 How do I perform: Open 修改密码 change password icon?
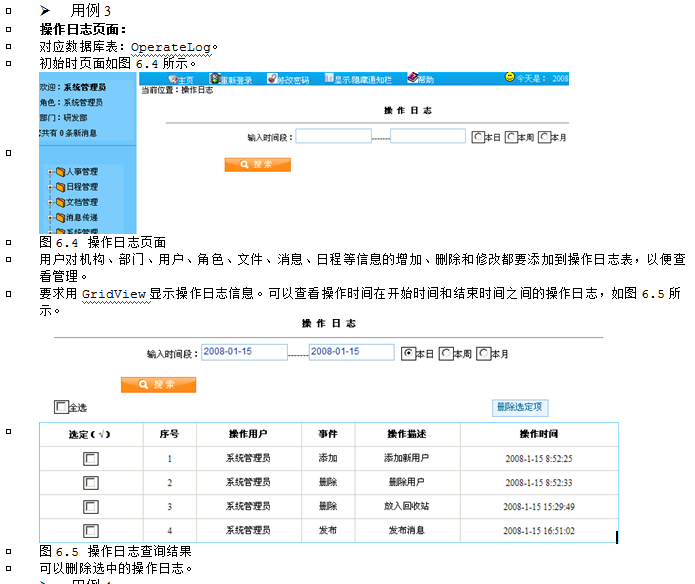[x=273, y=79]
